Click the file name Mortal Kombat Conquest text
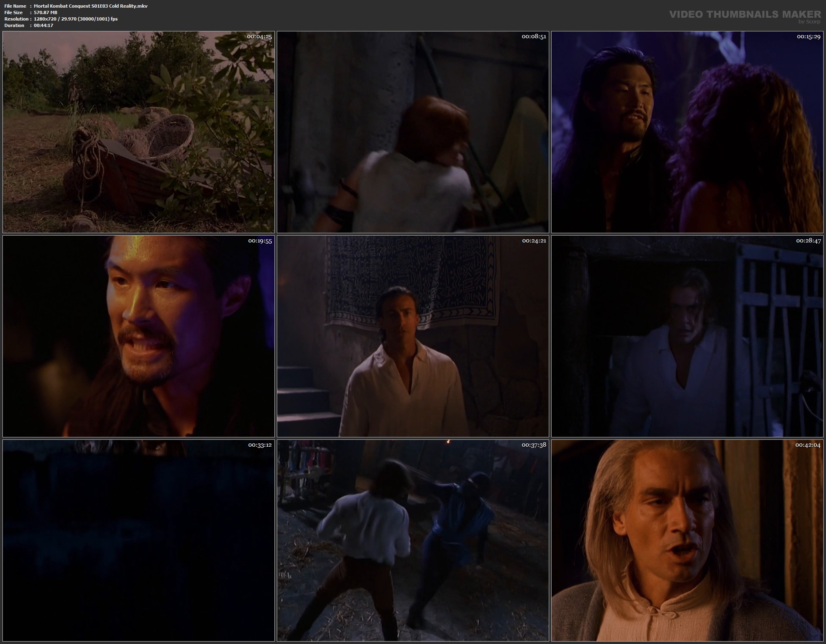Image resolution: width=826 pixels, height=644 pixels. pyautogui.click(x=91, y=6)
